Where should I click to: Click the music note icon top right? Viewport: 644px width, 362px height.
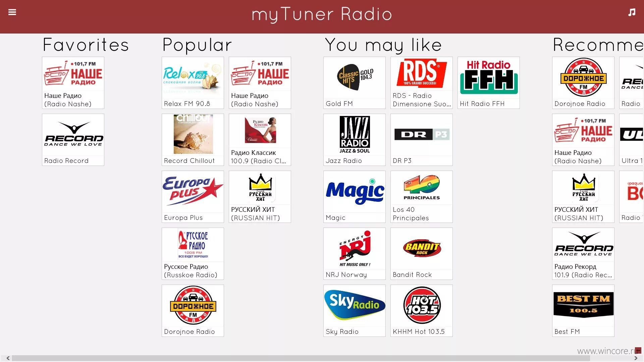(632, 12)
